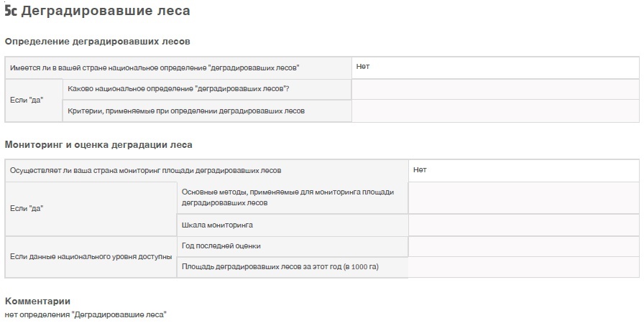This screenshot has width=644, height=323.
Task: Click the 'Комментарии' section heading
Action: tap(37, 301)
